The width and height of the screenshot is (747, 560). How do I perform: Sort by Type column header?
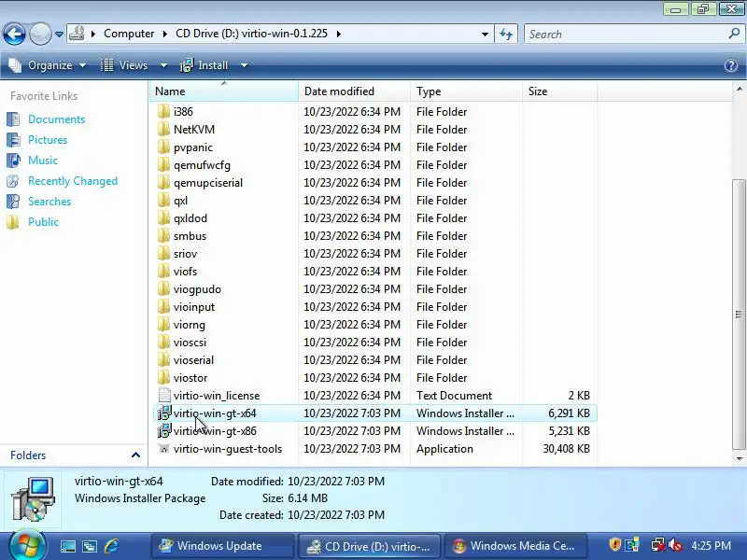coord(466,91)
